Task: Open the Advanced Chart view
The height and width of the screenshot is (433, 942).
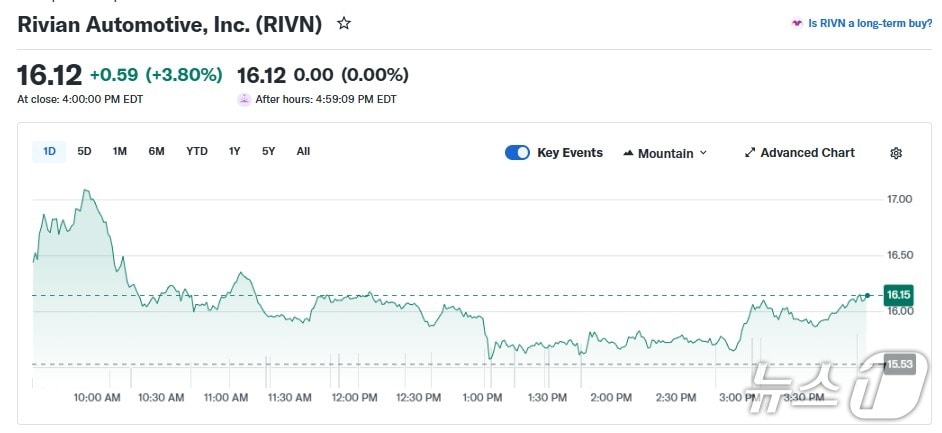Action: click(807, 153)
